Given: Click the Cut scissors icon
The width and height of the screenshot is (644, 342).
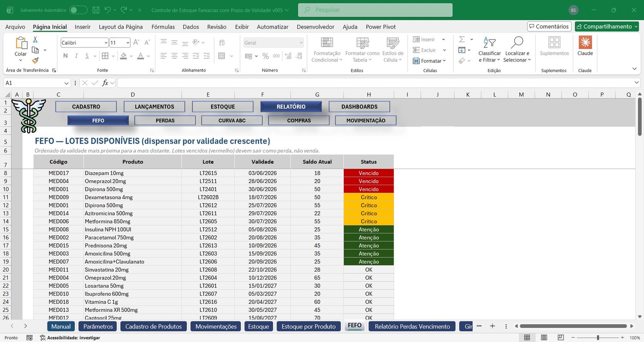Looking at the screenshot, I should 35,39.
